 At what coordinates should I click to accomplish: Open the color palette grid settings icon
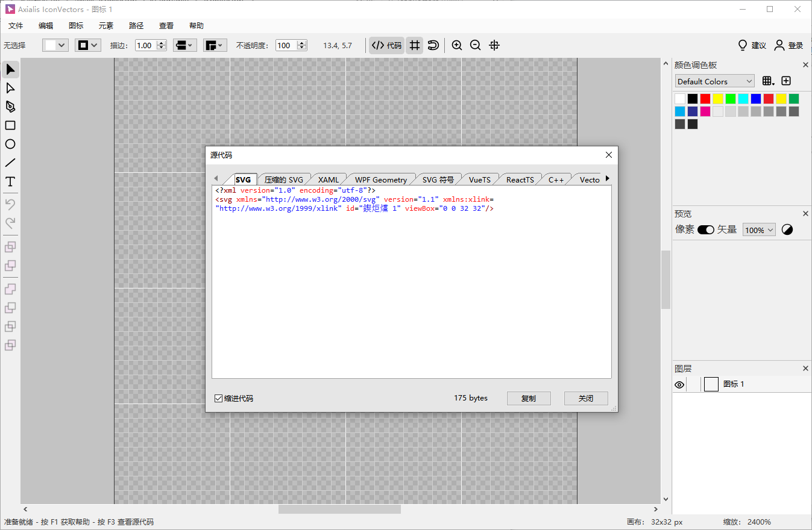click(768, 80)
